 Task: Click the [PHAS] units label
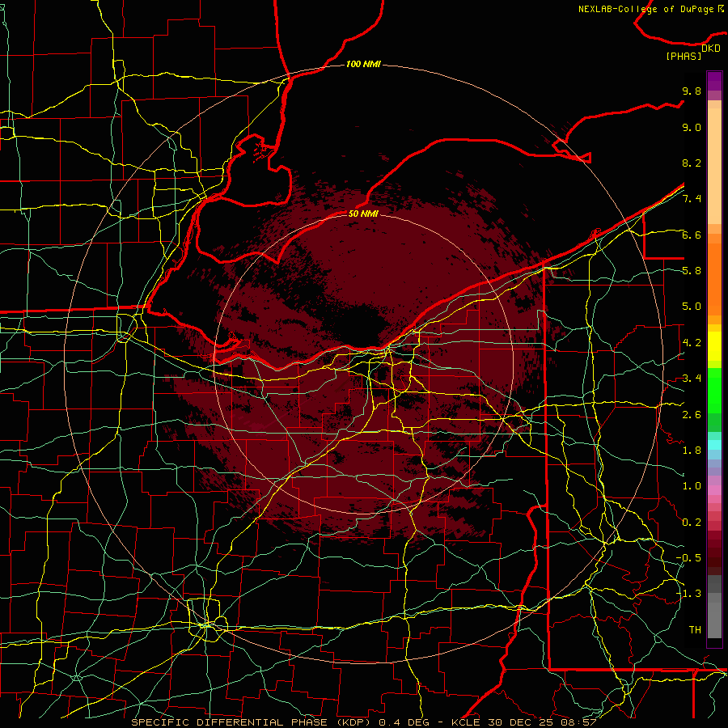click(x=684, y=57)
